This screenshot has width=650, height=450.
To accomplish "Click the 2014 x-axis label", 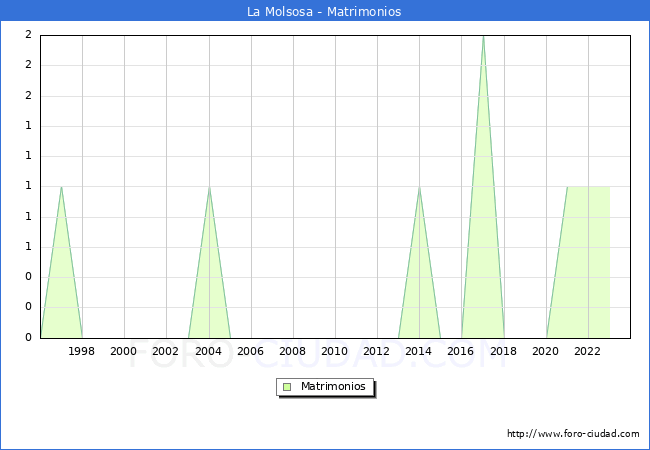I will [x=418, y=351].
